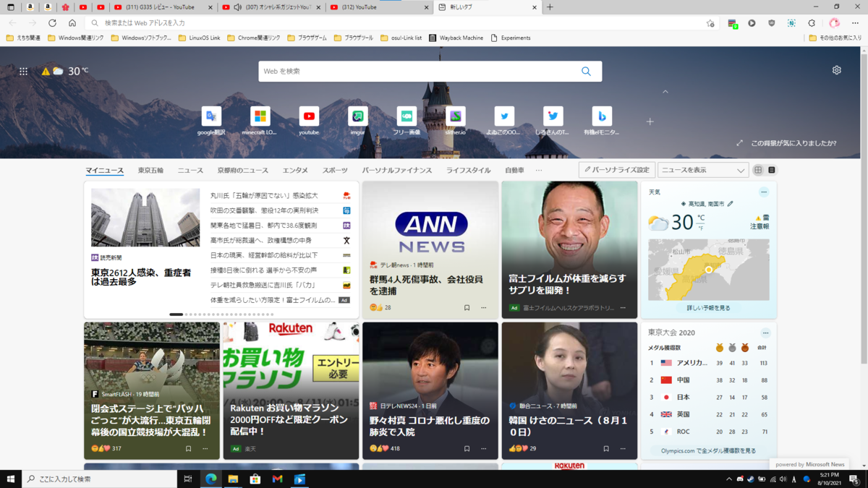Open uBlock Origin from the browser toolbar
The image size is (868, 488).
(771, 23)
